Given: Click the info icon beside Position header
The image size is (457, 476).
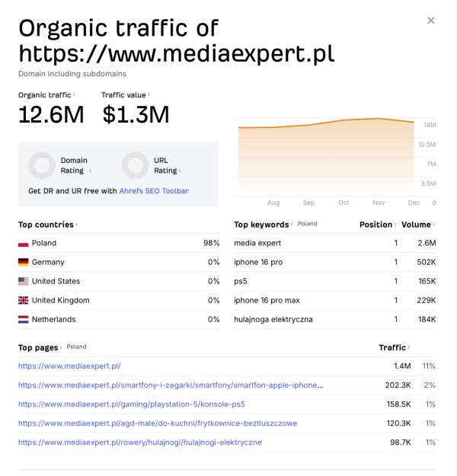Looking at the screenshot, I should pyautogui.click(x=395, y=225).
